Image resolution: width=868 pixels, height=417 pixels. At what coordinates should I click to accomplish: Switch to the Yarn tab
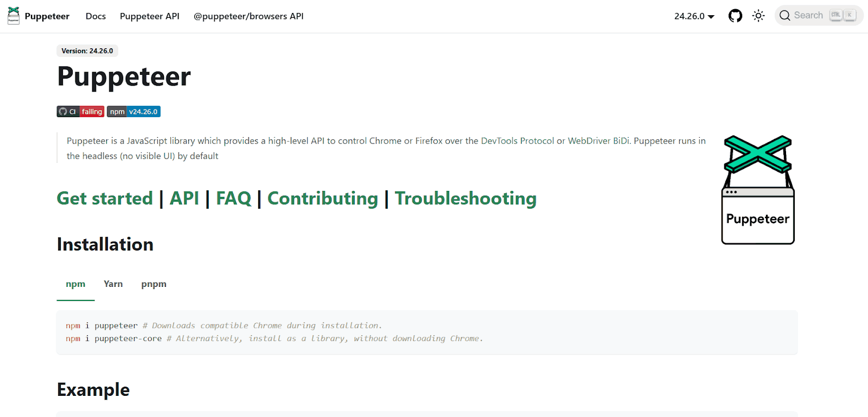[113, 284]
